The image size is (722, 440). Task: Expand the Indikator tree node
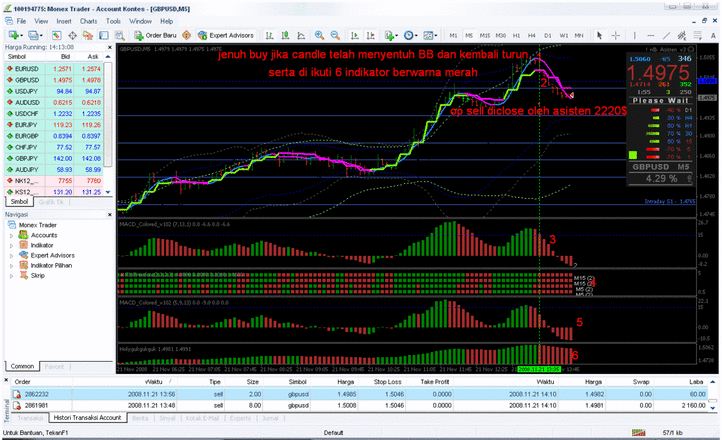10,245
